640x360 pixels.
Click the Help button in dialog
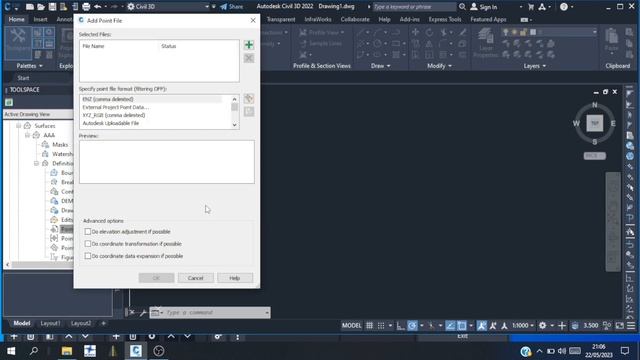click(235, 278)
